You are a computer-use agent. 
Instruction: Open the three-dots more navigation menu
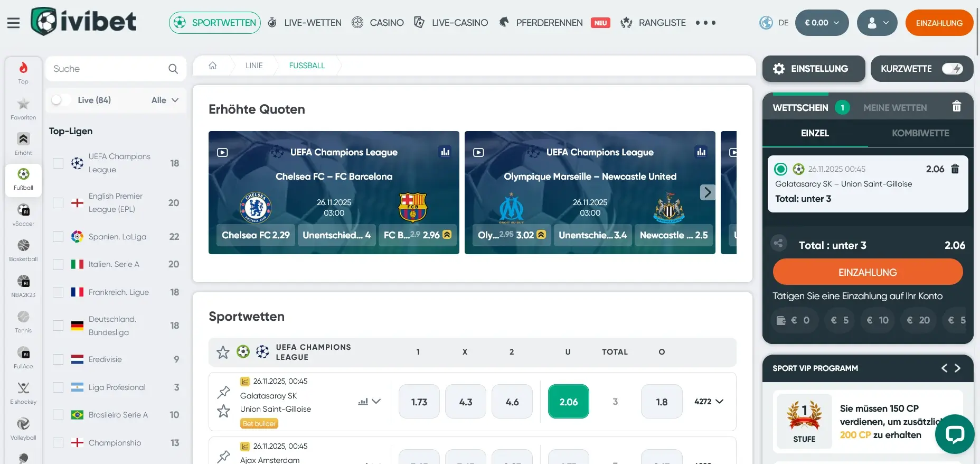pyautogui.click(x=705, y=23)
